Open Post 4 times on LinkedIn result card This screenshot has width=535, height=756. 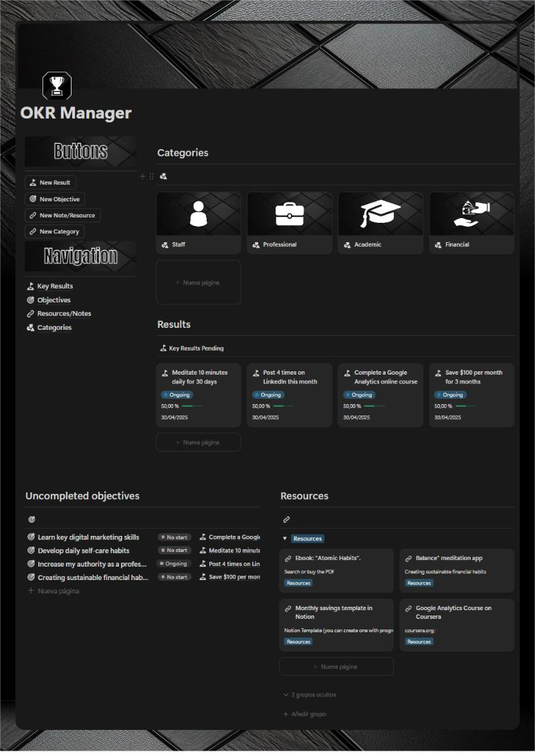click(x=290, y=395)
